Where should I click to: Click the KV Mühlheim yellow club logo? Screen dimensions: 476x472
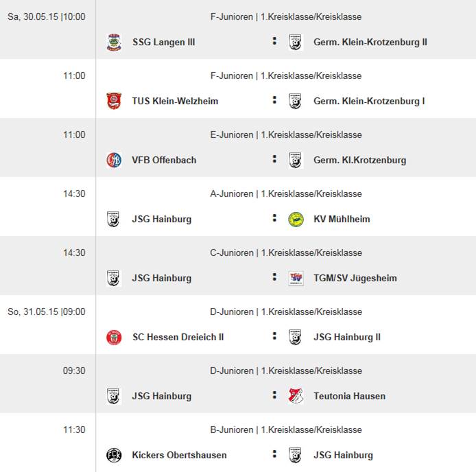click(296, 220)
